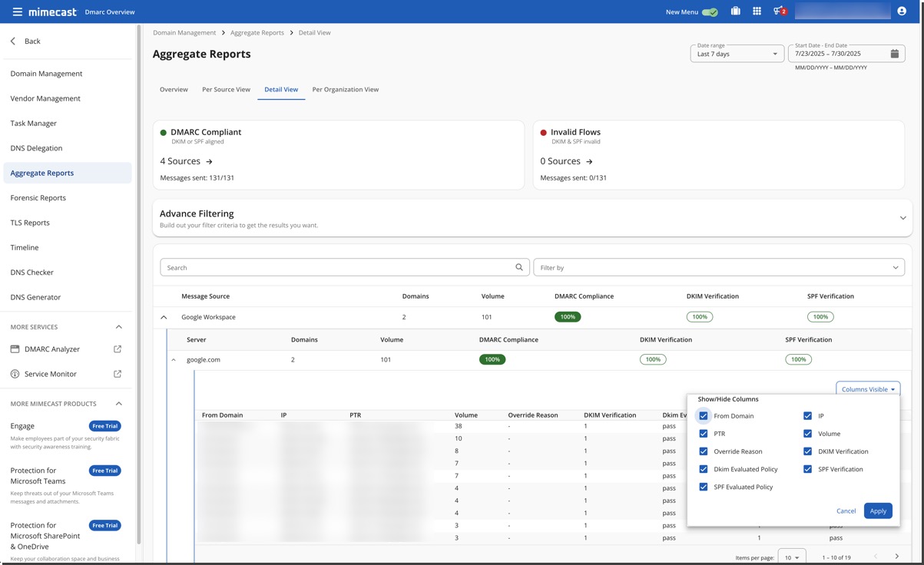
Task: Uncheck the Volume column checkbox
Action: click(x=808, y=434)
